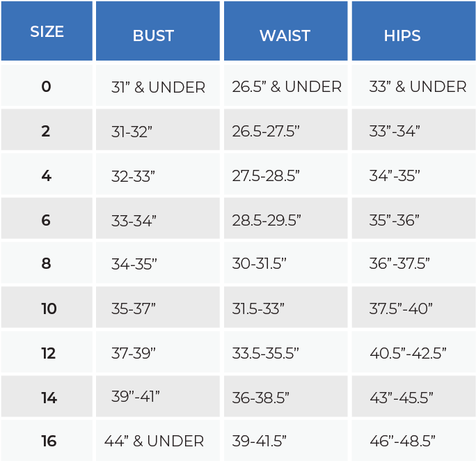Click the bust cell 44" & UNDER
Viewport: 476px width, 461px height.
(x=154, y=442)
